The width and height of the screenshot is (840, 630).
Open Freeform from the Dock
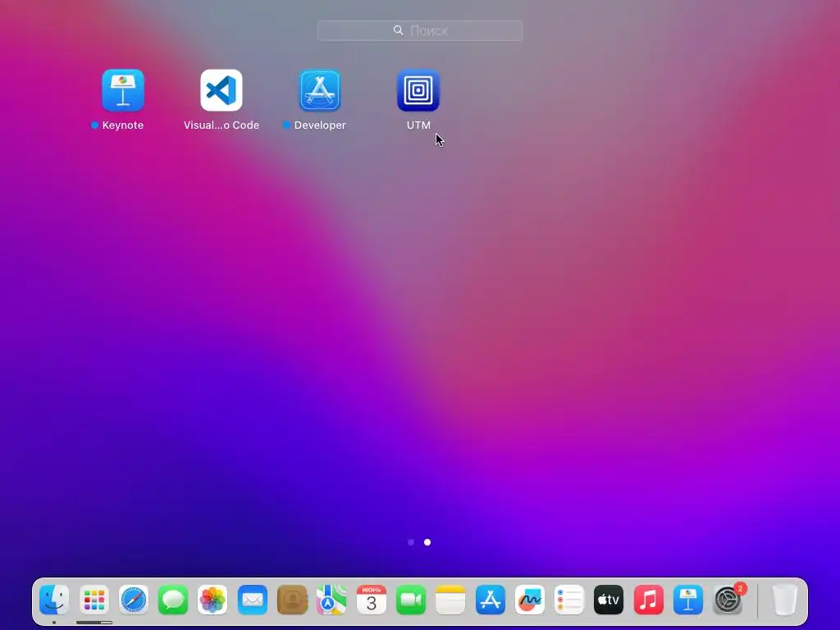pyautogui.click(x=530, y=600)
